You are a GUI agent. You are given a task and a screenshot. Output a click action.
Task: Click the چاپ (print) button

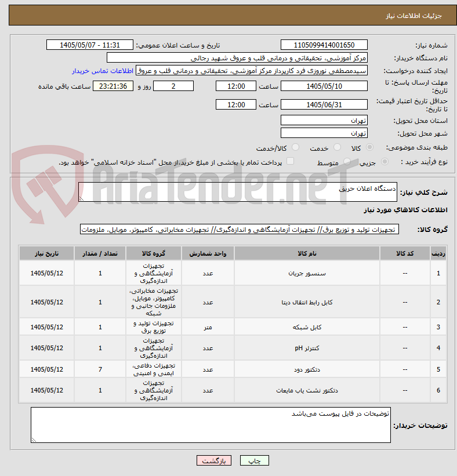(254, 461)
